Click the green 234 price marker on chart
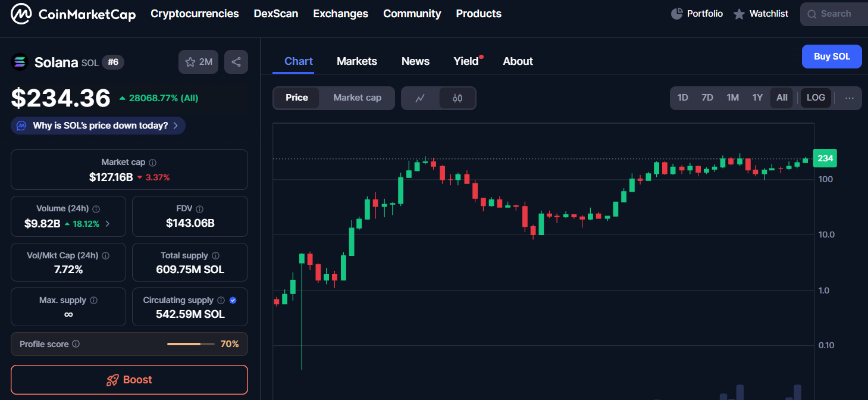 [x=825, y=158]
